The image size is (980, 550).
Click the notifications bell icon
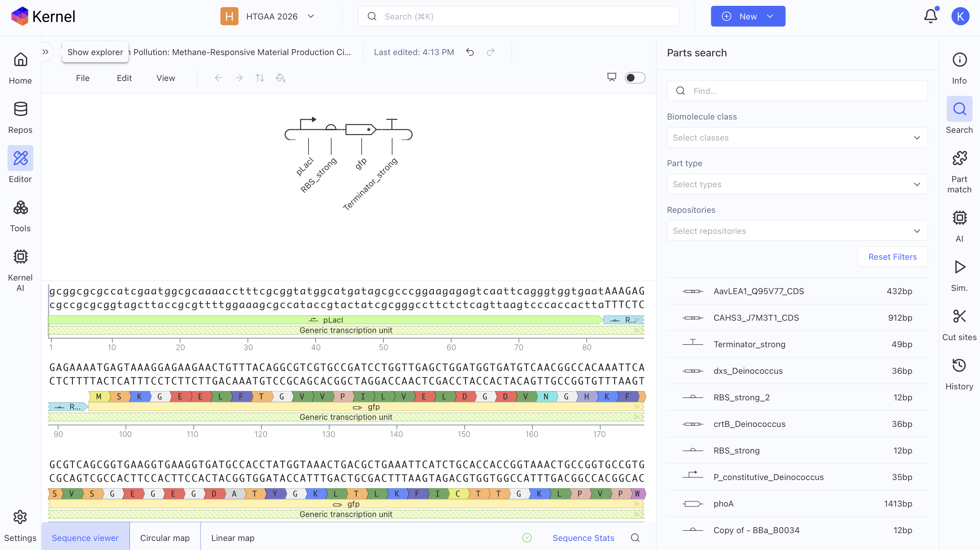(930, 16)
